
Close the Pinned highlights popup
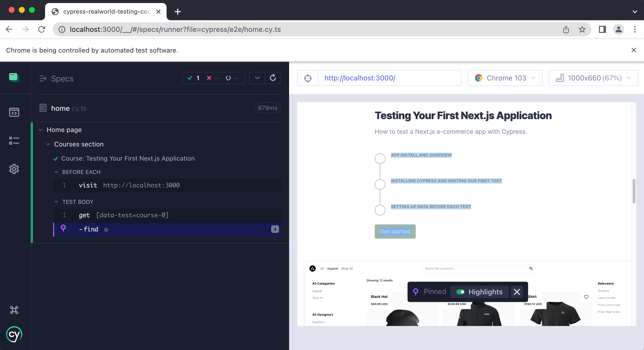517,292
